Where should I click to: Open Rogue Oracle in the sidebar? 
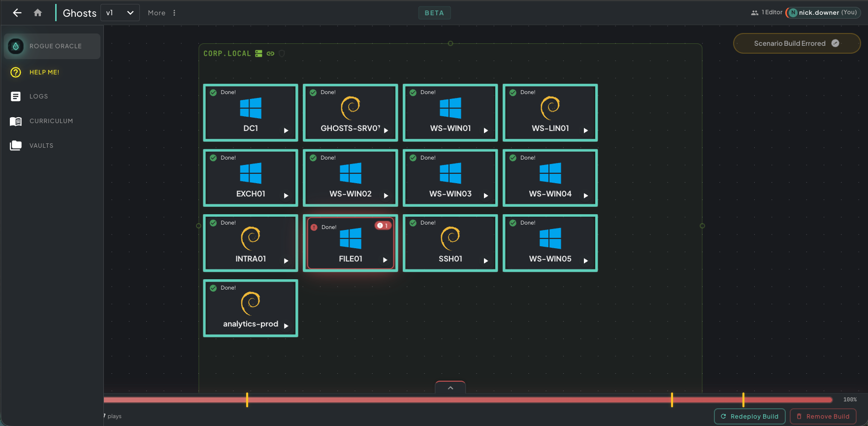point(52,46)
